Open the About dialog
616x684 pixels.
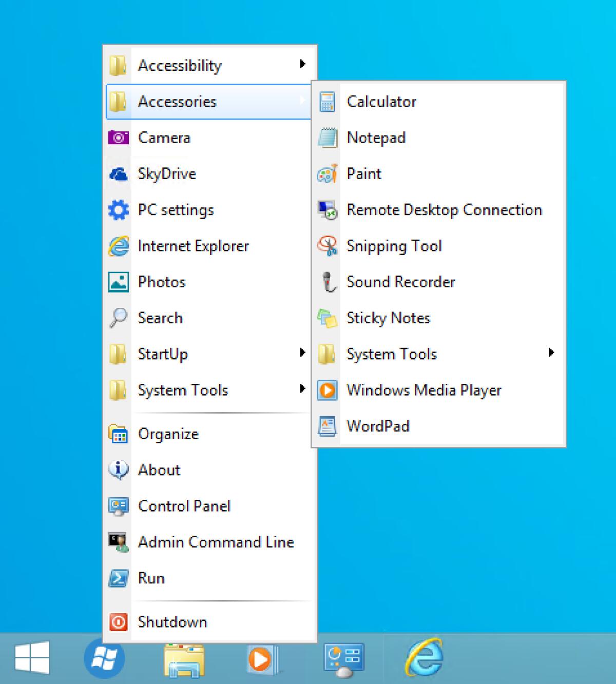coord(158,470)
